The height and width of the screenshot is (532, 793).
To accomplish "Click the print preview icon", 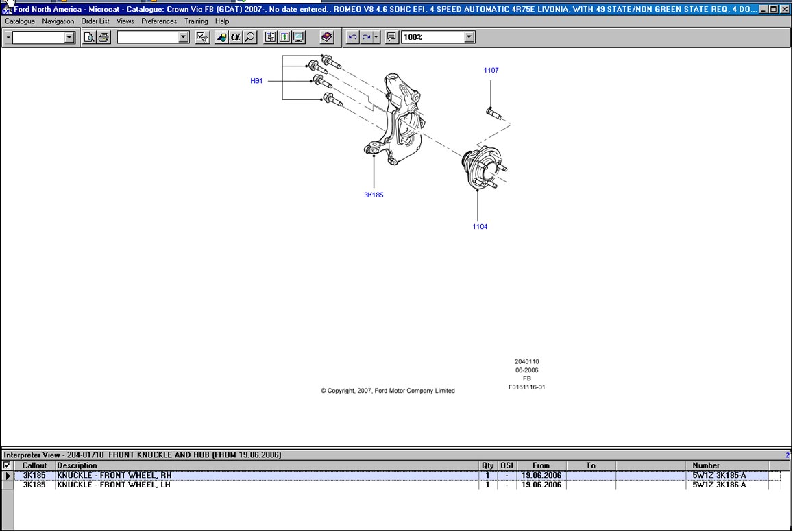I will [x=89, y=37].
